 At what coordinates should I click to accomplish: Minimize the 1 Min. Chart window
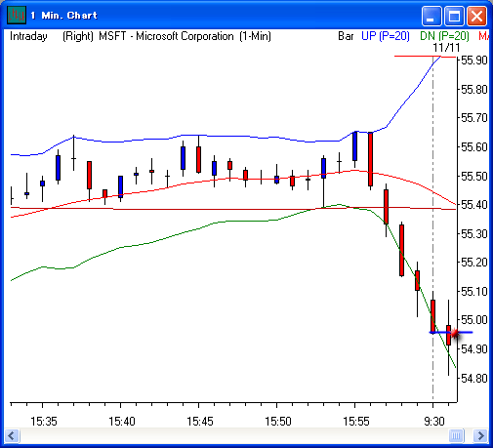click(x=431, y=16)
